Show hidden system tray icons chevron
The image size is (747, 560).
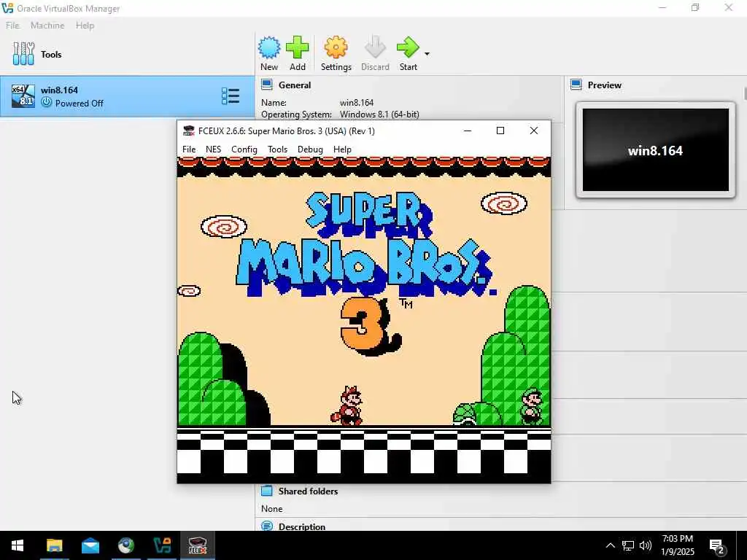(x=610, y=545)
